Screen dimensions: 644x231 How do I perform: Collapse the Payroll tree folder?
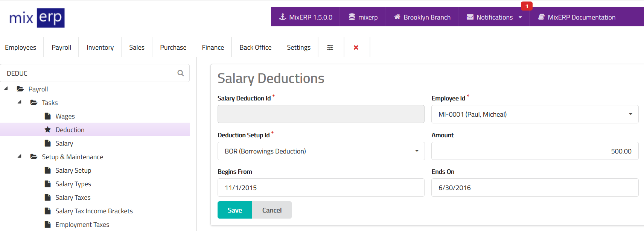pyautogui.click(x=6, y=89)
